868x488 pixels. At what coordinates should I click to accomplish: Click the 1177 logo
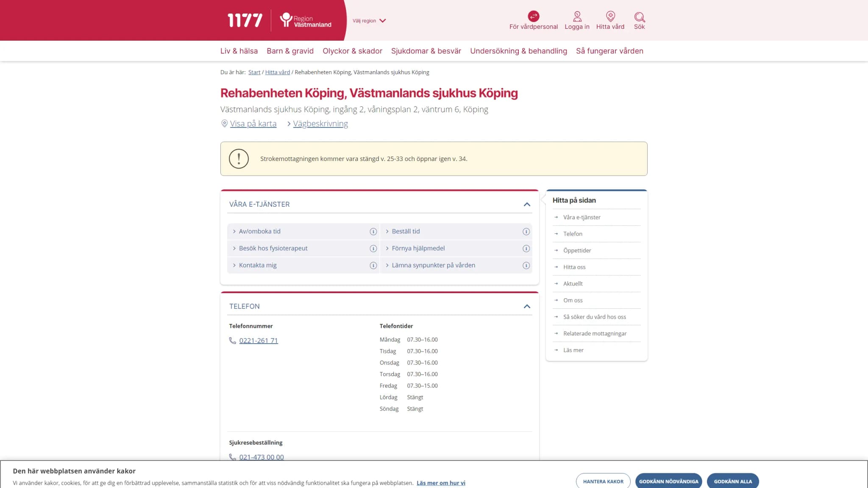point(245,20)
